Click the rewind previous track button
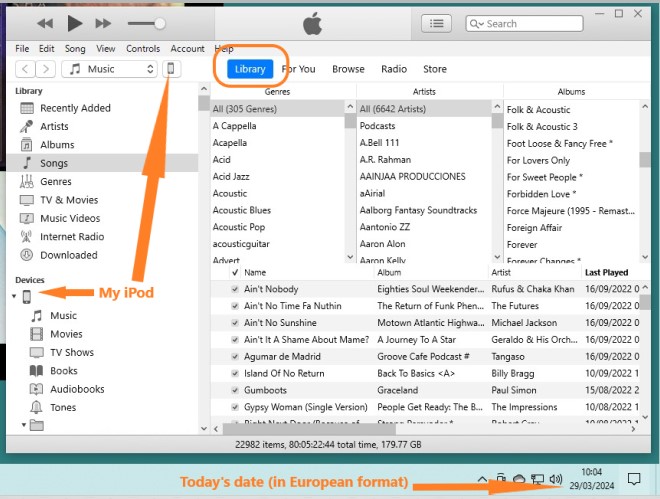The height and width of the screenshot is (499, 660). coord(45,24)
